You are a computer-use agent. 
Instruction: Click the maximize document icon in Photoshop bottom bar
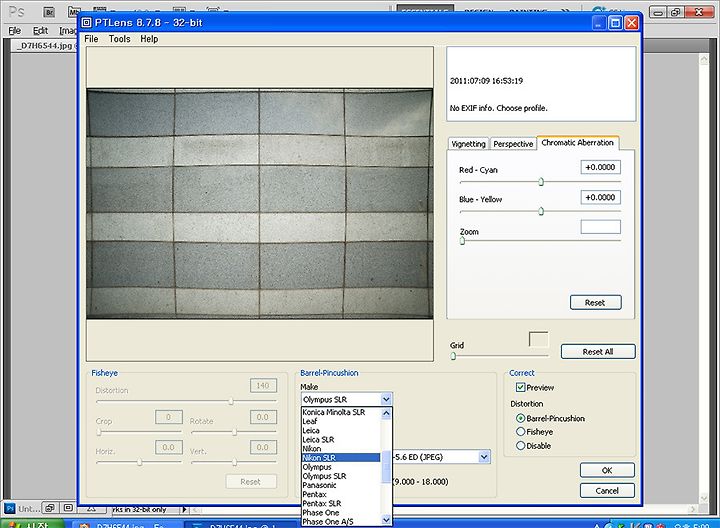68,508
